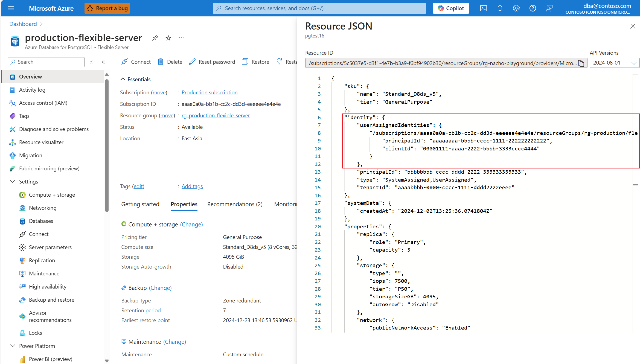Screen dimensions: 640x364
Task: Open portal settings gear
Action: (x=516, y=8)
